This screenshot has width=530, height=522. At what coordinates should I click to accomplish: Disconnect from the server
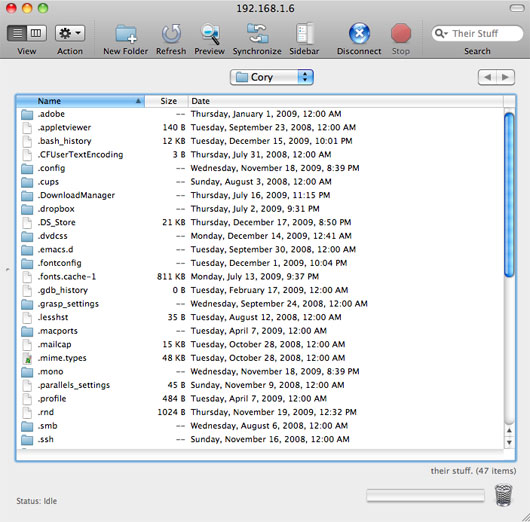coord(359,33)
